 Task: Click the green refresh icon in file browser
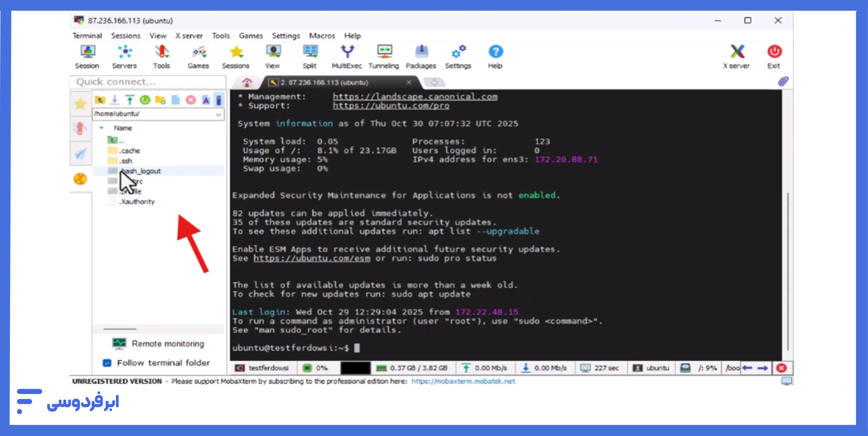(145, 100)
